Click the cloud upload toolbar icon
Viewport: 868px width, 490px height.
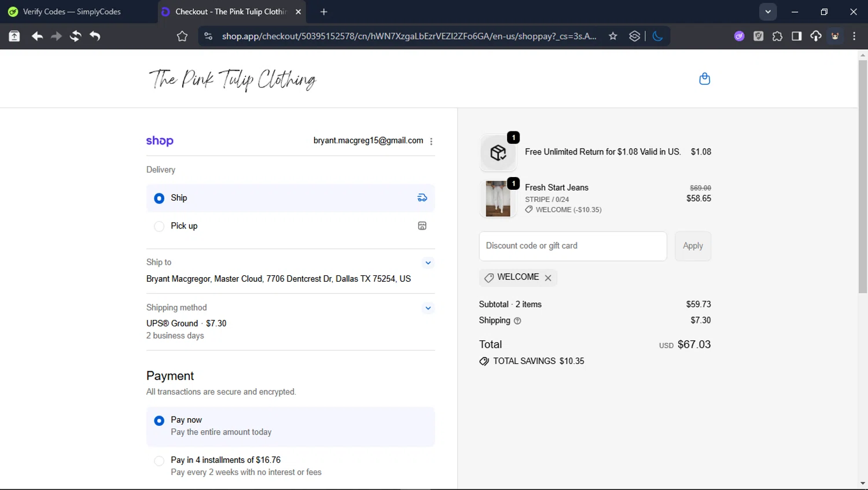pyautogui.click(x=816, y=36)
